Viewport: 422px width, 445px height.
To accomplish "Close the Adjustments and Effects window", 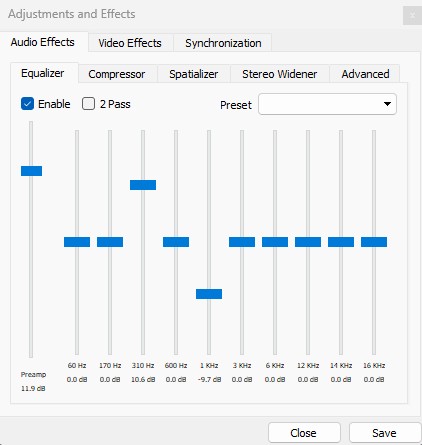I will pos(412,15).
